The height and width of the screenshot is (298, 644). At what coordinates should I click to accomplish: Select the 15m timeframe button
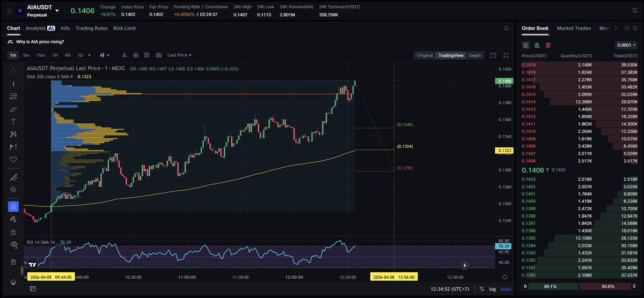tap(40, 55)
